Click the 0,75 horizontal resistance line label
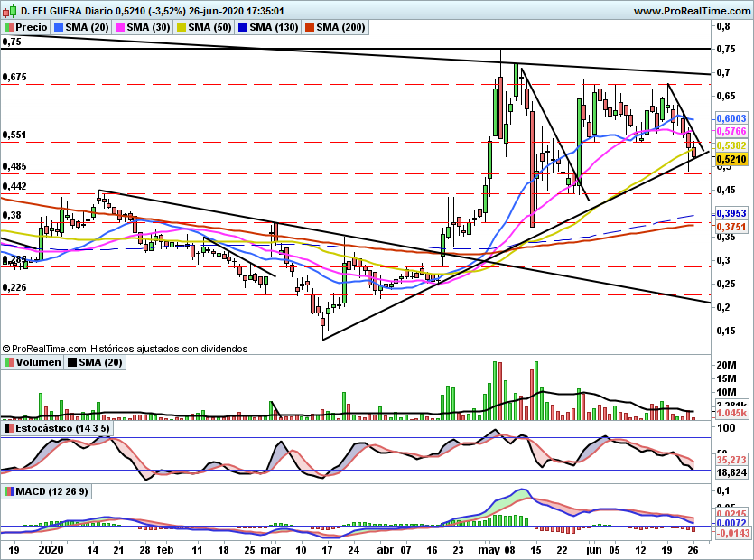The width and height of the screenshot is (754, 560). 12,42
